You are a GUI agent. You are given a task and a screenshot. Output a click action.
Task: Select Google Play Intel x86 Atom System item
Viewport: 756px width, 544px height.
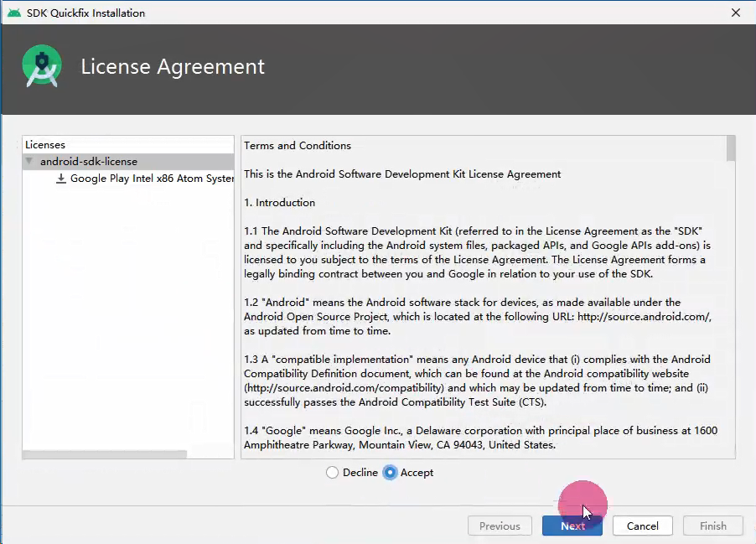coord(152,179)
